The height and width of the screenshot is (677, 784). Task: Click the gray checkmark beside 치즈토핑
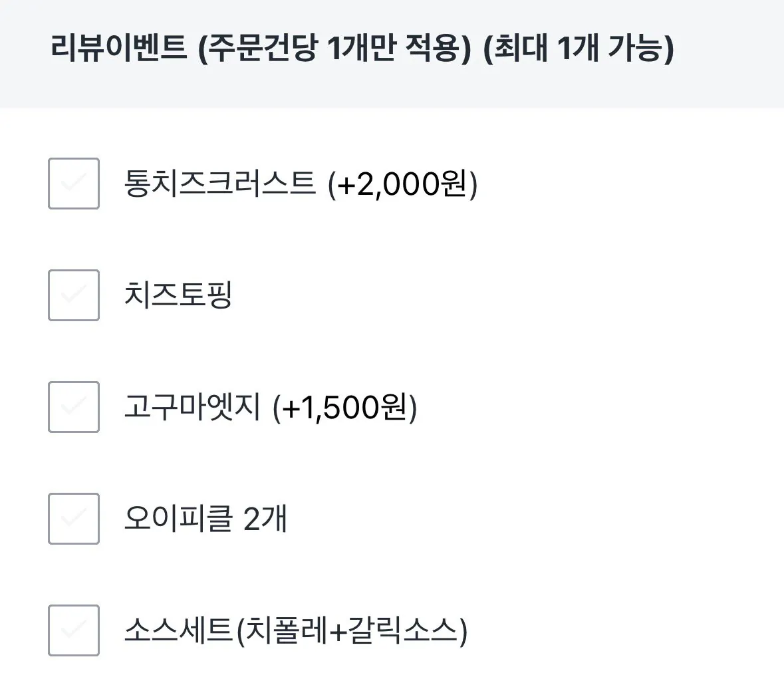tap(74, 295)
